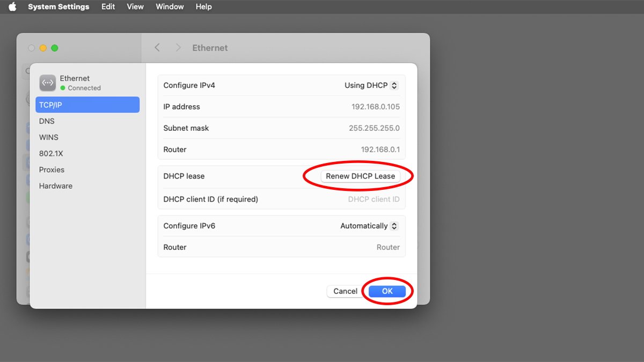Click the green zoom window button
Screen dimensions: 644x362
(x=54, y=48)
